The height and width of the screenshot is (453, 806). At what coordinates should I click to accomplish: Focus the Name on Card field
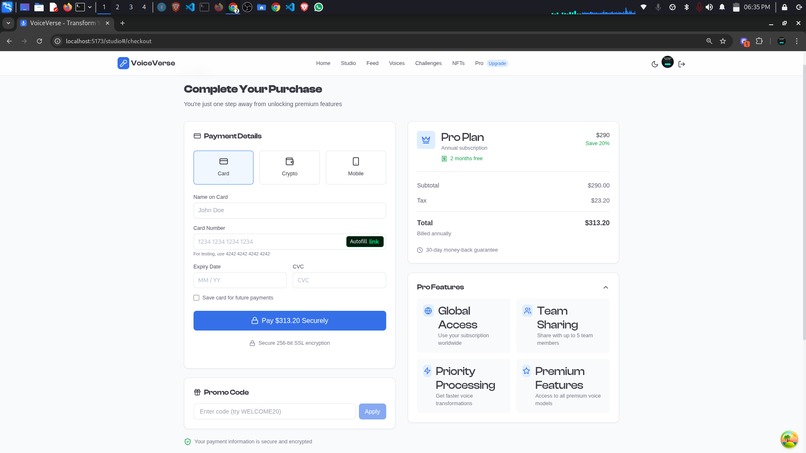[x=289, y=210]
